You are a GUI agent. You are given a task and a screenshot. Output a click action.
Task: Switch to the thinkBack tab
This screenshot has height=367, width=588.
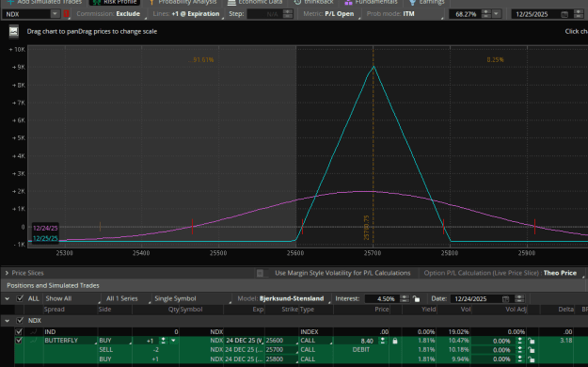314,2
